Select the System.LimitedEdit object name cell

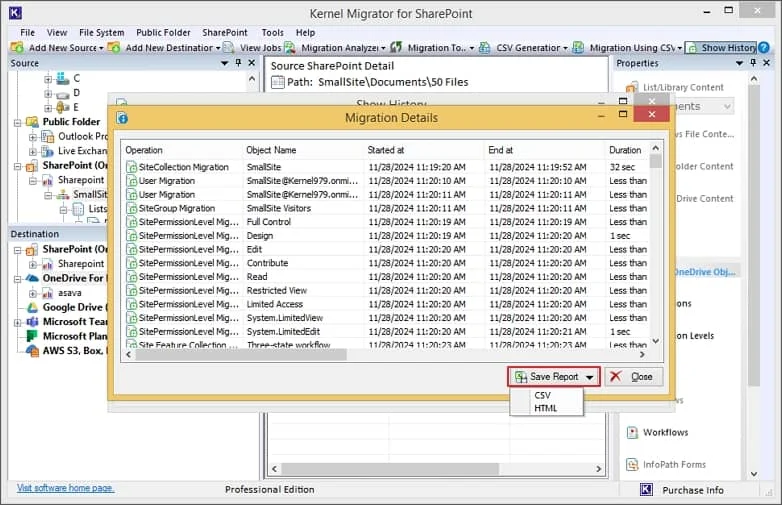[x=283, y=332]
